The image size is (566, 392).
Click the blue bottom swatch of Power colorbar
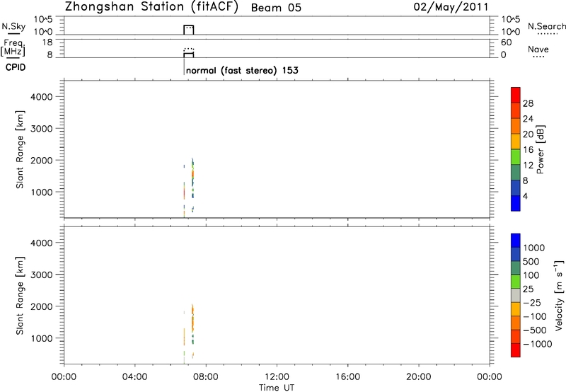516,203
